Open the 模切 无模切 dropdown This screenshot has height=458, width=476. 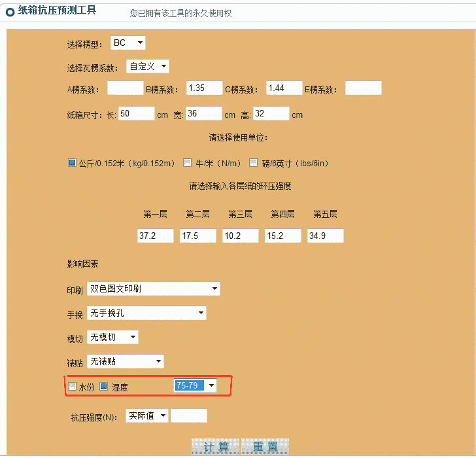tap(112, 337)
